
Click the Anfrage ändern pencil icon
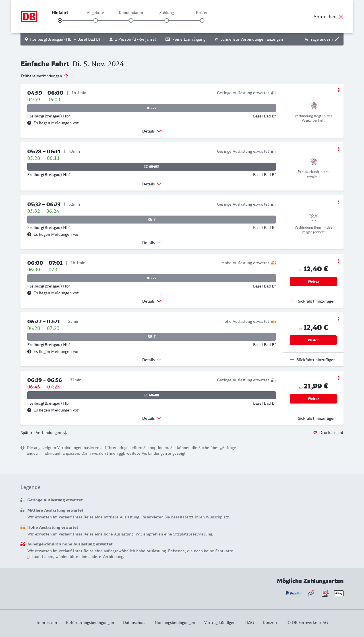click(x=337, y=39)
